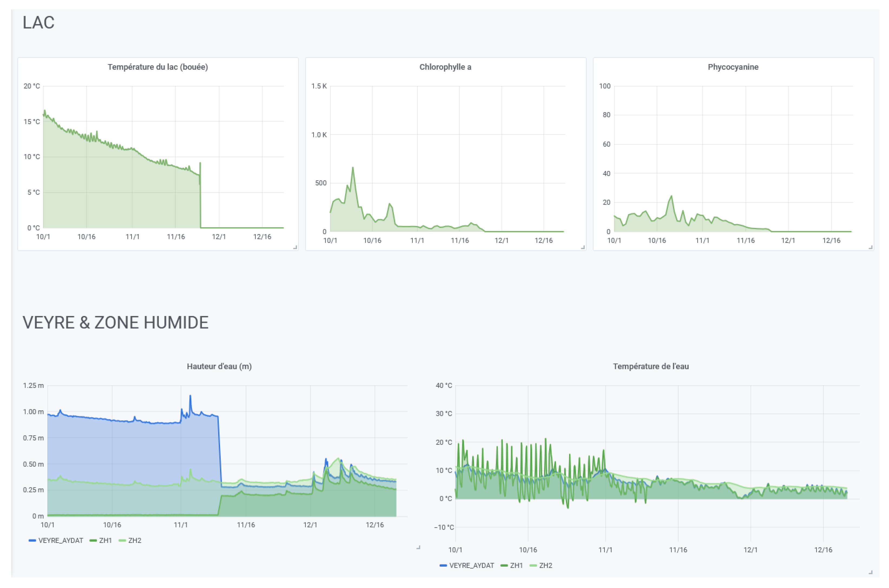
Task: Click the 12/1 date label under Température du lac chart
Action: (x=219, y=237)
